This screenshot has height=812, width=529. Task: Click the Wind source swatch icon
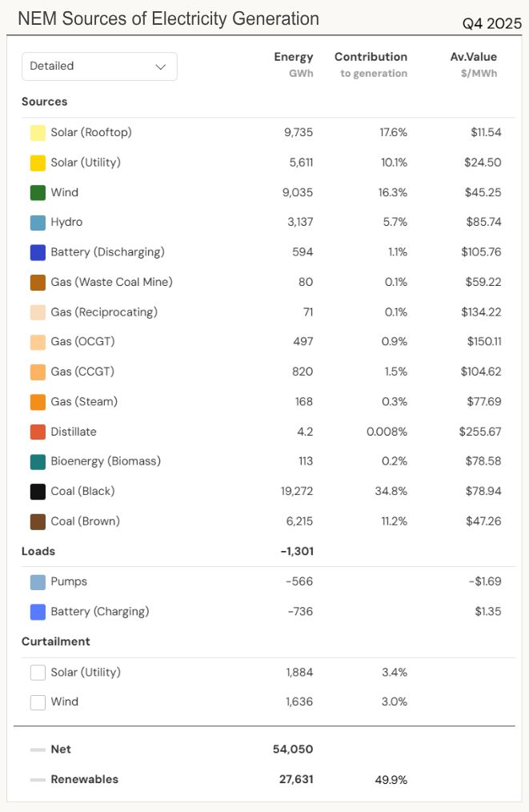(x=37, y=192)
